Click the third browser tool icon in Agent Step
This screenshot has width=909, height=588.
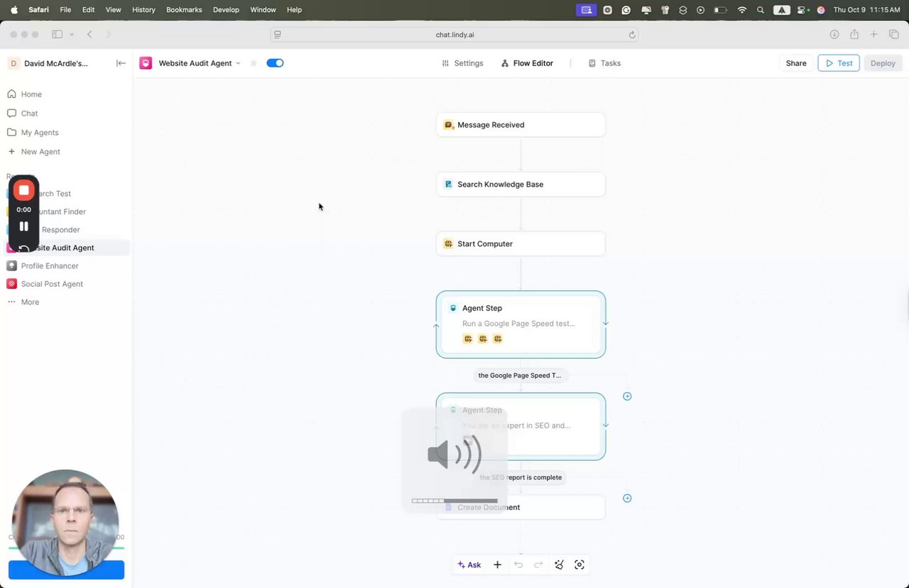point(498,339)
